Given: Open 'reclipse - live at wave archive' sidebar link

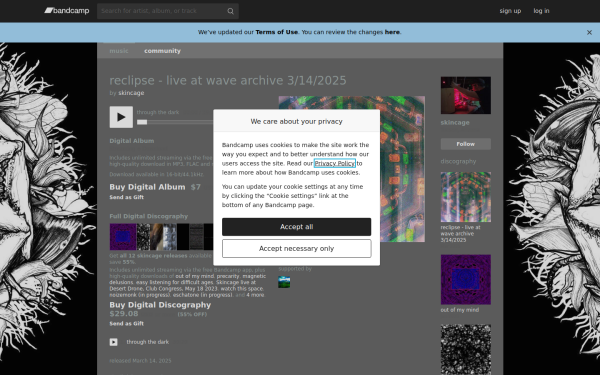Looking at the screenshot, I should coord(460,233).
